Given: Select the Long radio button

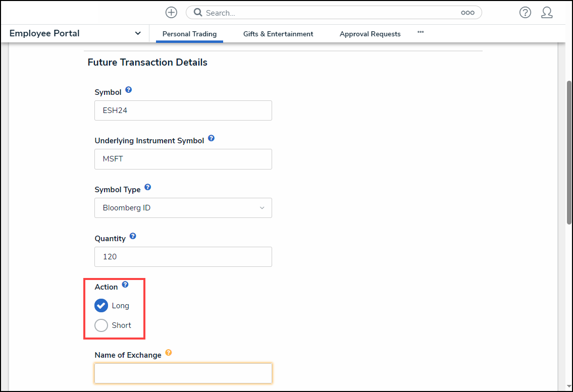Looking at the screenshot, I should [x=101, y=306].
